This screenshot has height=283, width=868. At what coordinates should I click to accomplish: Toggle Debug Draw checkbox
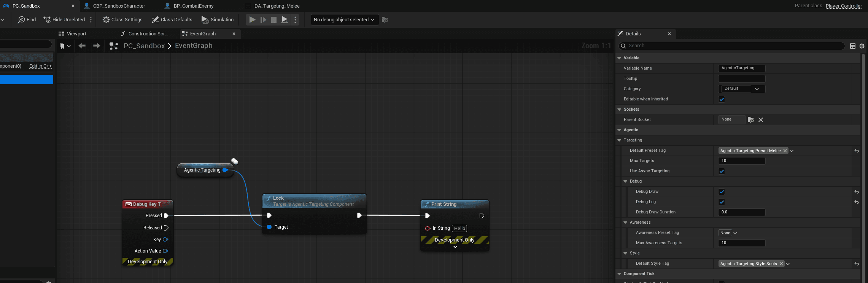pyautogui.click(x=722, y=192)
